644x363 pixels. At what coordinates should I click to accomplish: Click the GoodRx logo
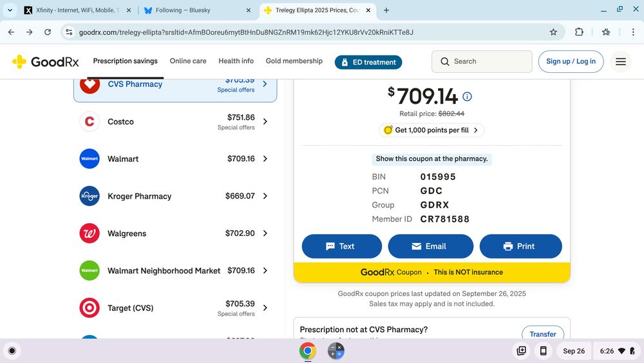tap(45, 62)
